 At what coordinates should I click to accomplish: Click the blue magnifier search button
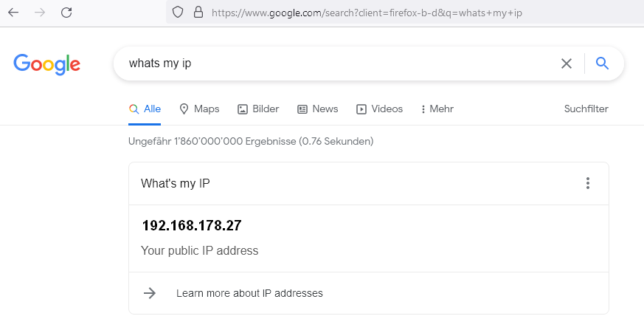coord(602,63)
